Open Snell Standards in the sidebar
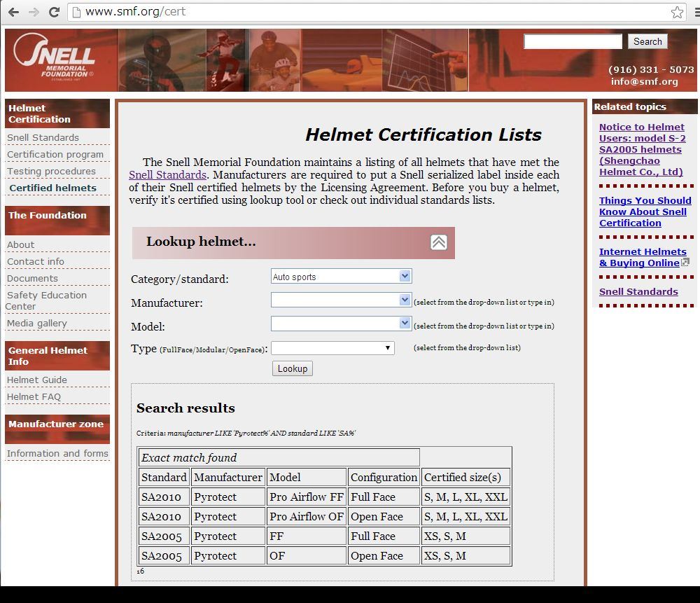The height and width of the screenshot is (603, 700). coord(43,137)
